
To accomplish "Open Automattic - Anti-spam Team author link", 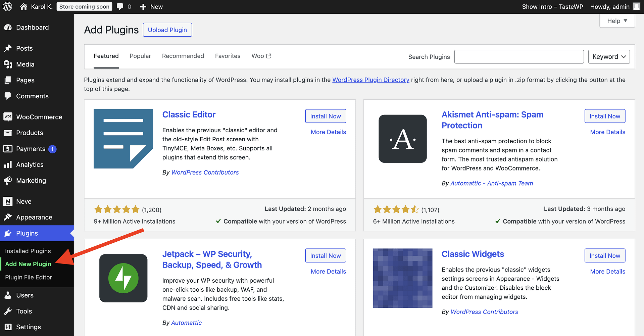I will pos(492,183).
